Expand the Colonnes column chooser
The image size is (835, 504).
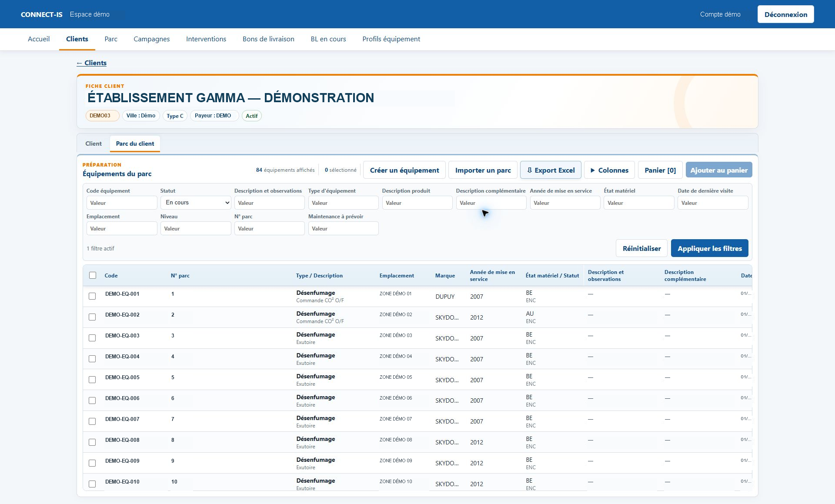tap(609, 170)
